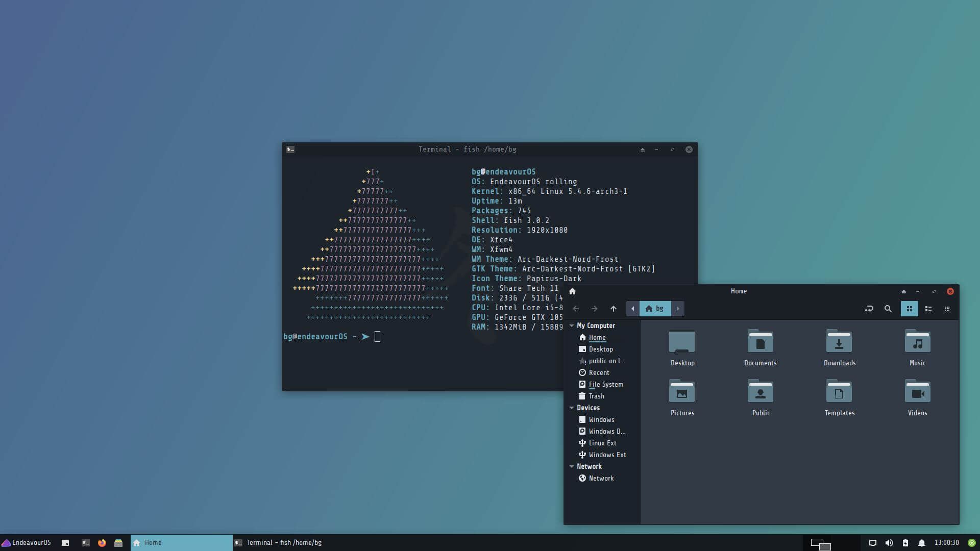Toggle location entry icon in toolbar
The height and width of the screenshot is (551, 980).
(869, 309)
